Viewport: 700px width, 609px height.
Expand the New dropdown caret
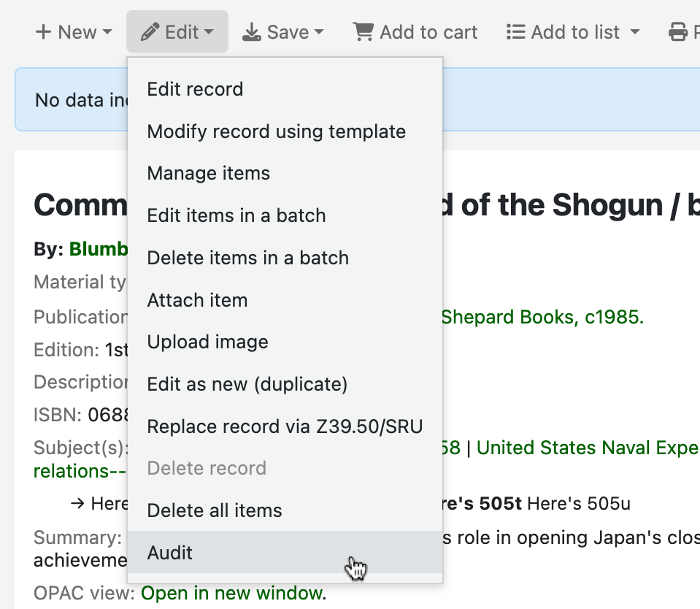point(107,33)
